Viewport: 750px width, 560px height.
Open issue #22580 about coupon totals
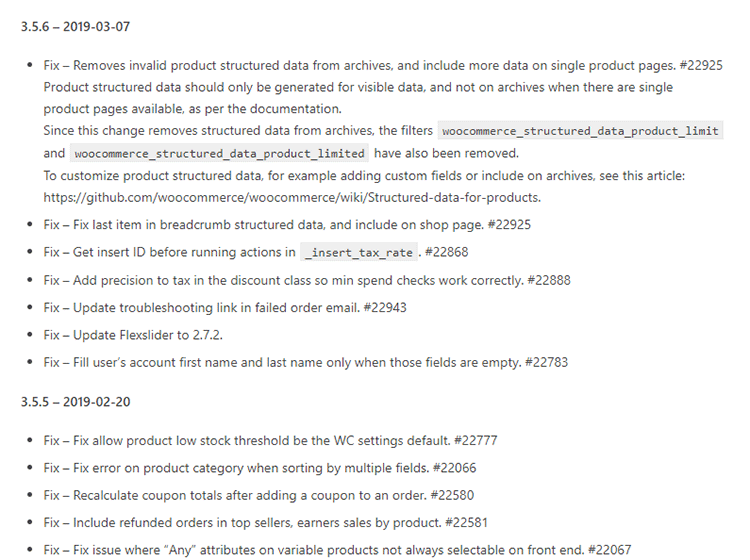click(452, 495)
